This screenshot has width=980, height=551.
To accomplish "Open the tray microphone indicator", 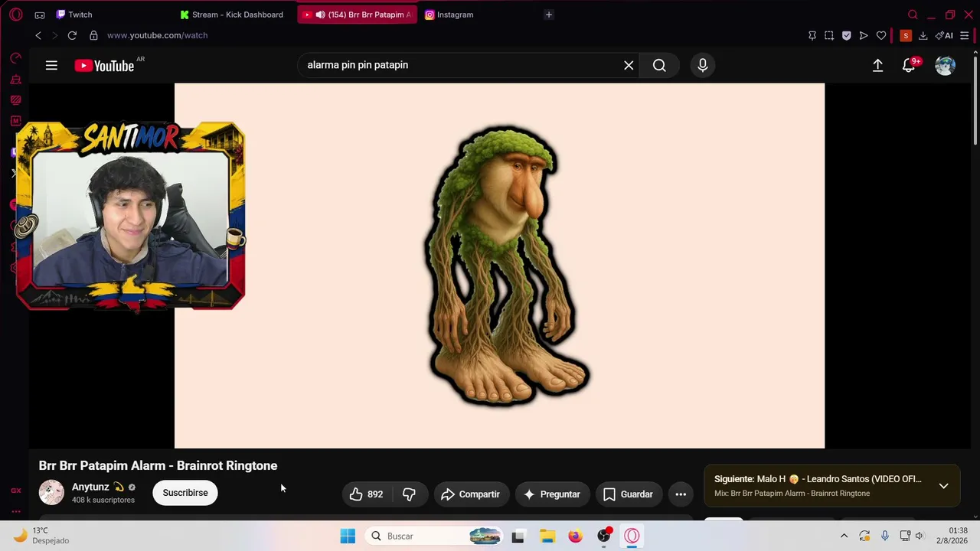I will click(884, 536).
